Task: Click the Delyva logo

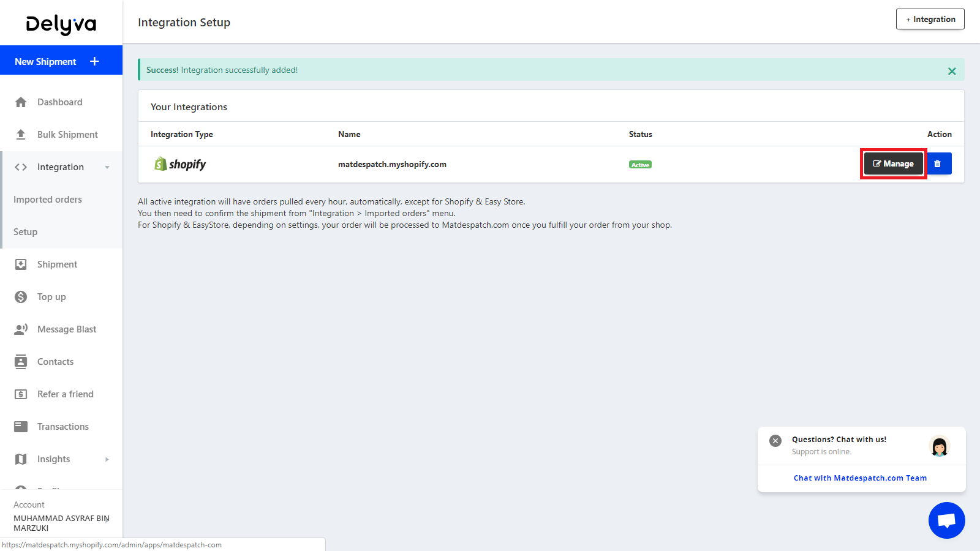Action: [x=61, y=24]
